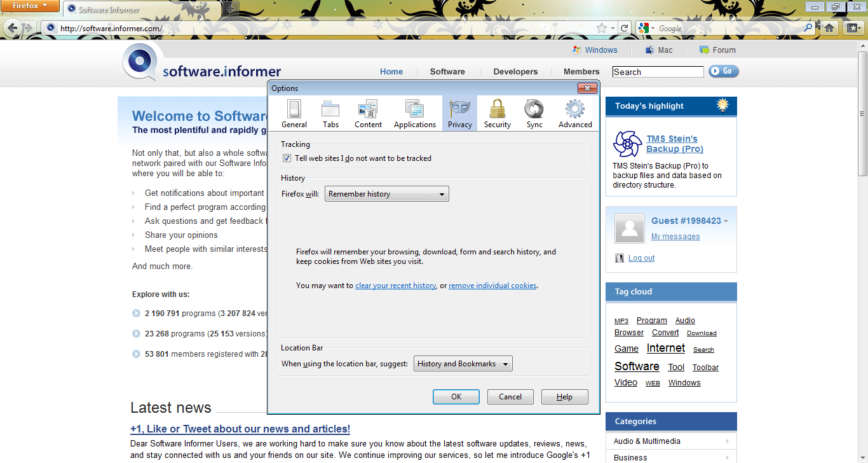
Task: Reload the current page
Action: (x=625, y=27)
